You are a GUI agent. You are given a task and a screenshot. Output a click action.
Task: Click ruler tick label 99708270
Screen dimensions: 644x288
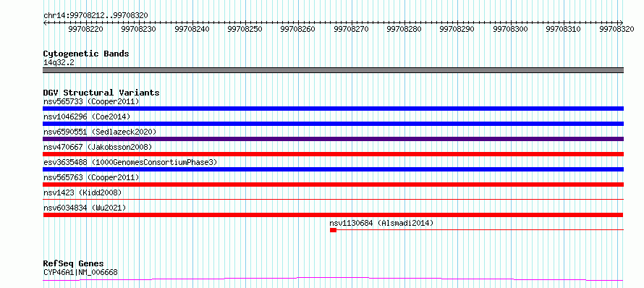pyautogui.click(x=351, y=29)
